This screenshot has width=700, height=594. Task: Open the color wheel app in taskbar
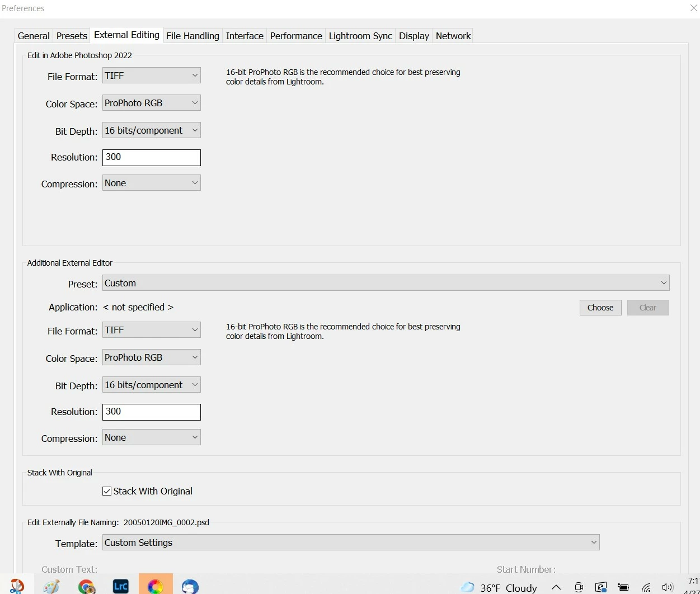point(156,586)
